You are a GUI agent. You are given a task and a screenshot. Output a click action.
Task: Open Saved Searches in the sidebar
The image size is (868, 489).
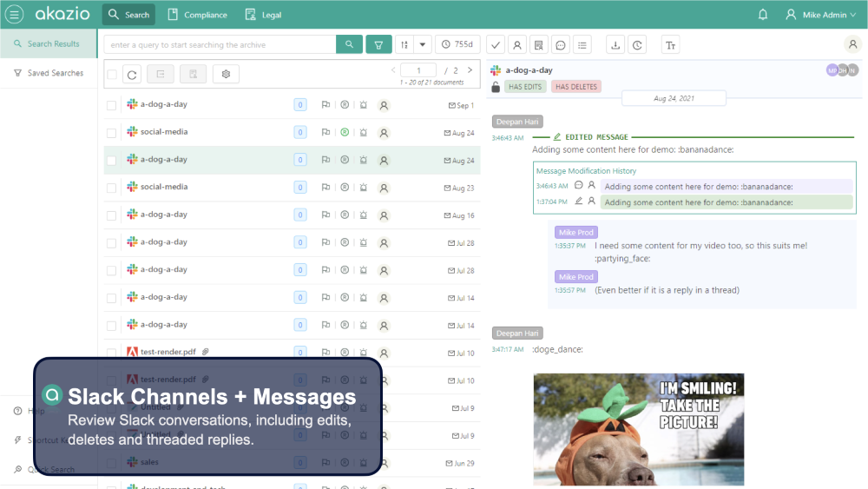click(x=48, y=73)
